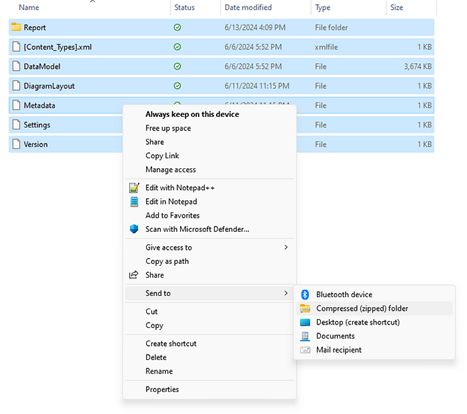Click the Share arrow icon
467x414 pixels.
coord(134,275)
